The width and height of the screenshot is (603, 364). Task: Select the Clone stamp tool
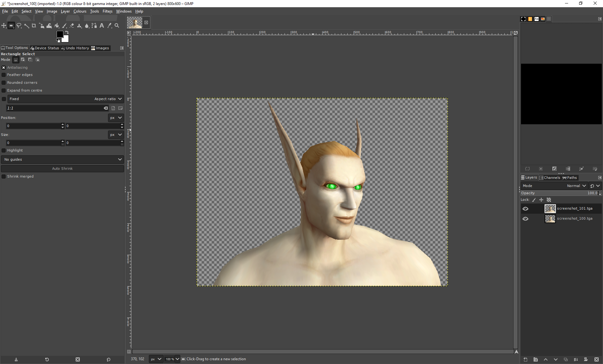coord(79,26)
